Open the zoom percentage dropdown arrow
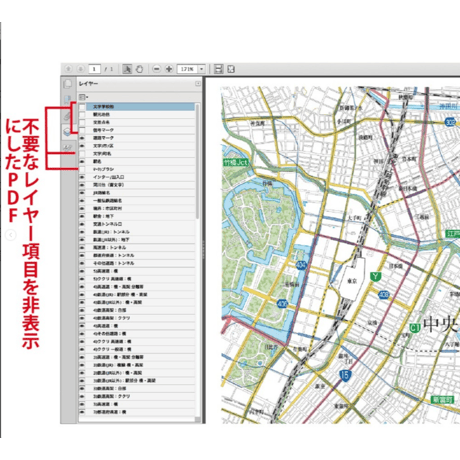Viewport: 460px width, 460px height. tap(201, 69)
